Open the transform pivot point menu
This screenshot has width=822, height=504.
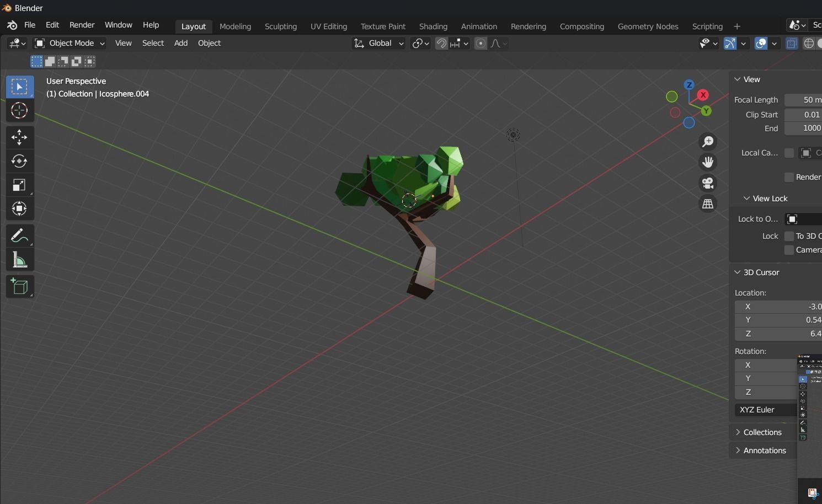(x=420, y=43)
